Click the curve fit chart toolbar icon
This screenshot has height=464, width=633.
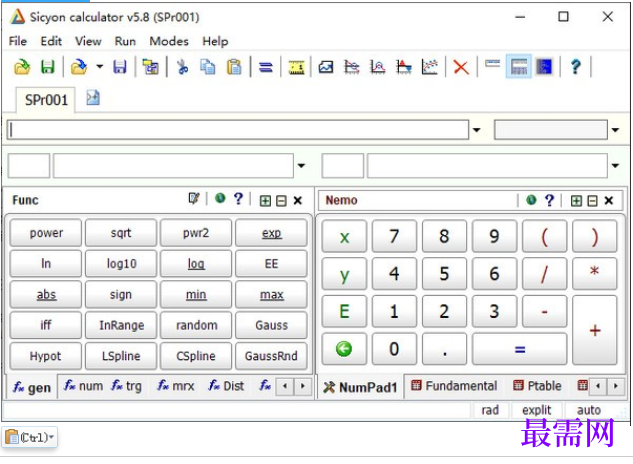(377, 67)
